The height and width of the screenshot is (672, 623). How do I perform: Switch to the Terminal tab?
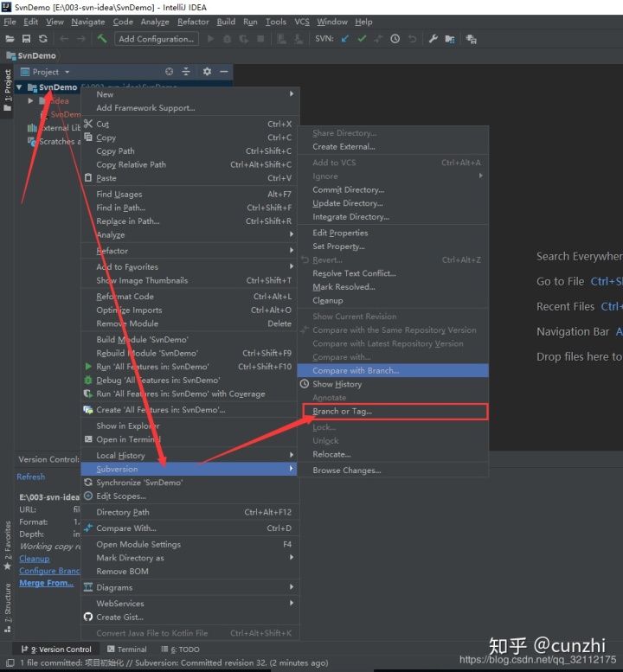click(127, 650)
